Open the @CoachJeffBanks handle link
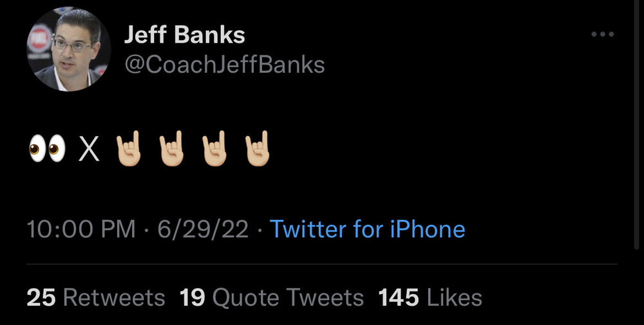 pos(224,64)
